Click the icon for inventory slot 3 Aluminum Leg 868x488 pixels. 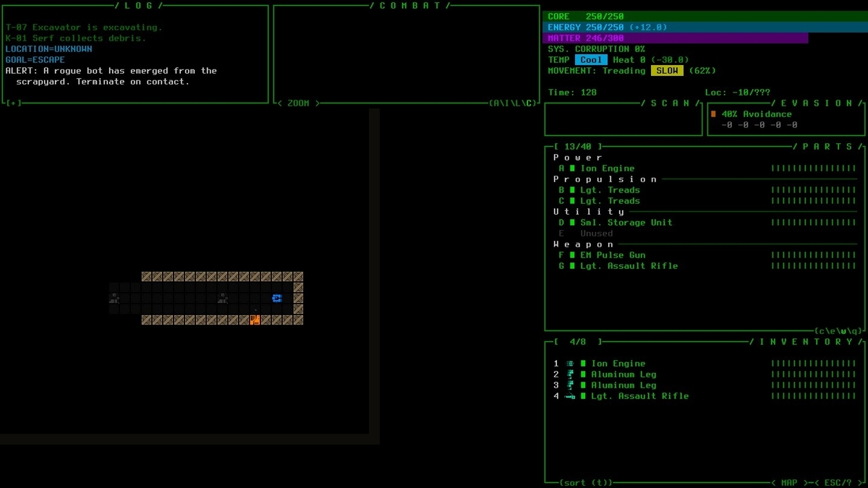click(x=570, y=385)
